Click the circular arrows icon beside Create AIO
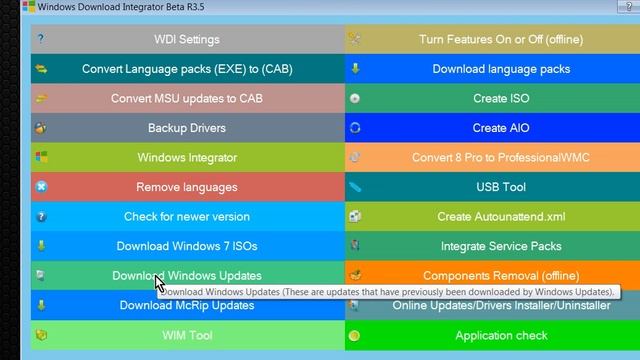 click(355, 128)
